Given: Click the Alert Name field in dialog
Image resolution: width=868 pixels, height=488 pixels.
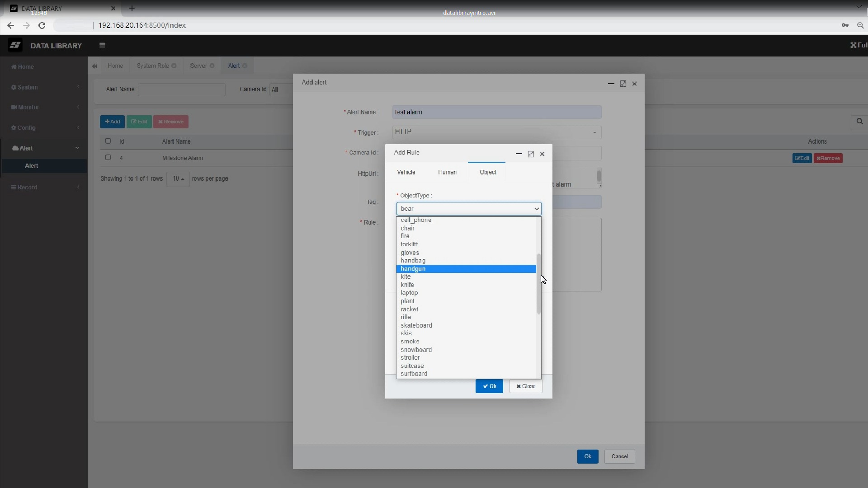Looking at the screenshot, I should click(497, 112).
